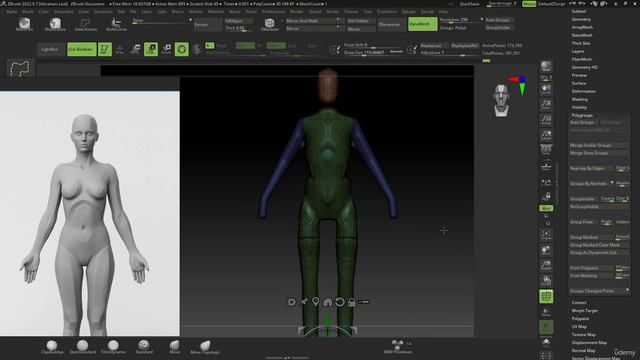The width and height of the screenshot is (640, 360).
Task: Click the gizmo home reset icon
Action: coord(327,302)
